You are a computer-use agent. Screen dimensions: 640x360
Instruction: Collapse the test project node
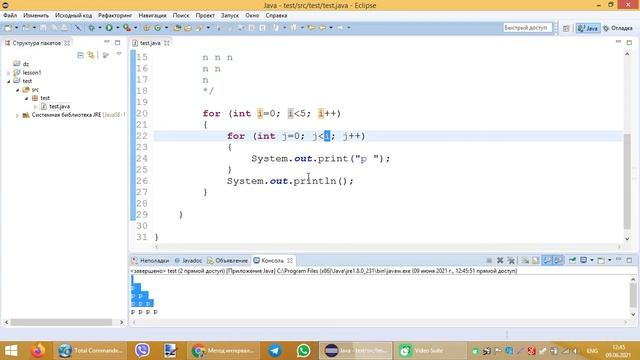(9, 81)
